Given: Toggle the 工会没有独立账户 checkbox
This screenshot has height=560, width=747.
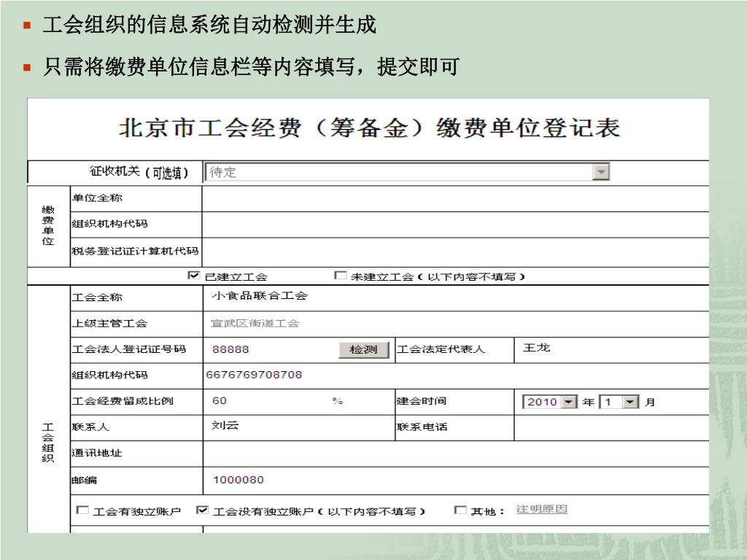Looking at the screenshot, I should coord(202,510).
